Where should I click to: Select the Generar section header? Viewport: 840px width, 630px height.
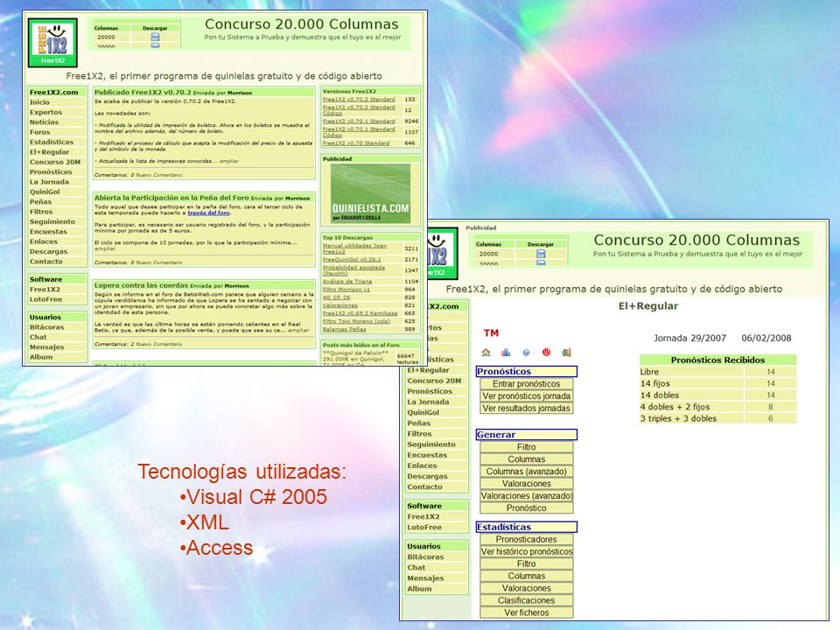(526, 435)
